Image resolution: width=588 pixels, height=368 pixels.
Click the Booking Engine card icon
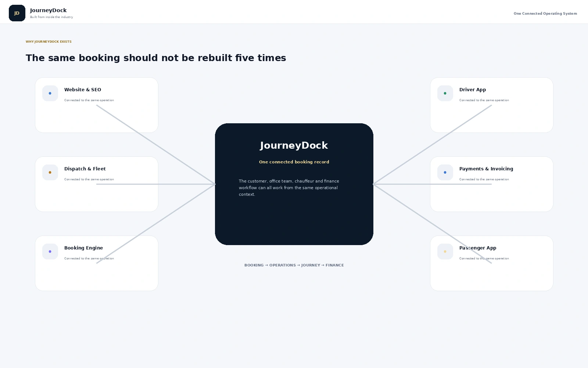click(50, 252)
